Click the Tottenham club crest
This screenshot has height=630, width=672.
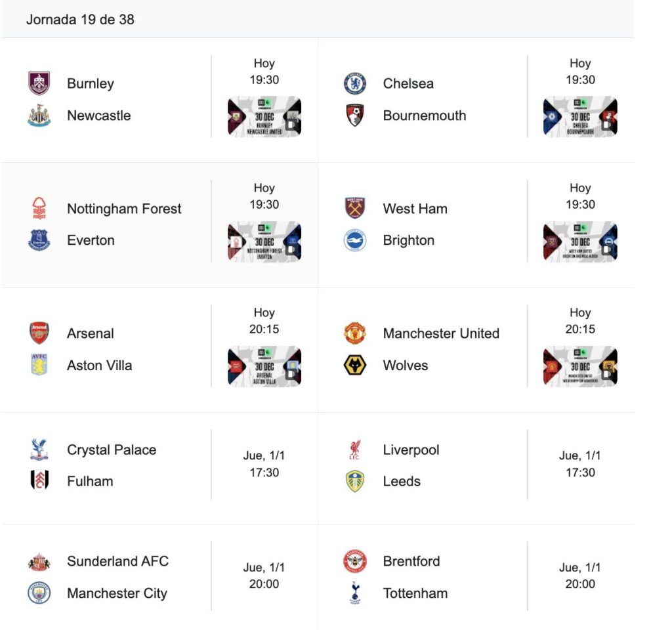[355, 593]
